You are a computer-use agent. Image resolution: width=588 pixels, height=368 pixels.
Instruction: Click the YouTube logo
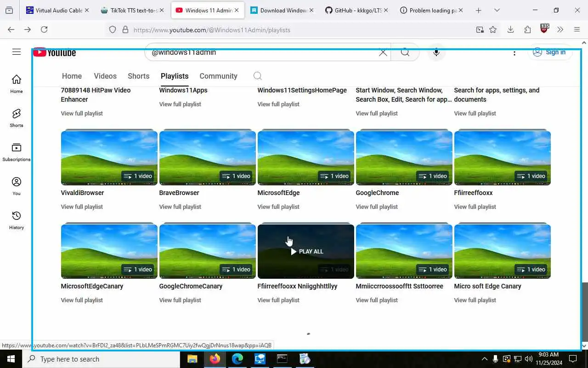pos(55,52)
